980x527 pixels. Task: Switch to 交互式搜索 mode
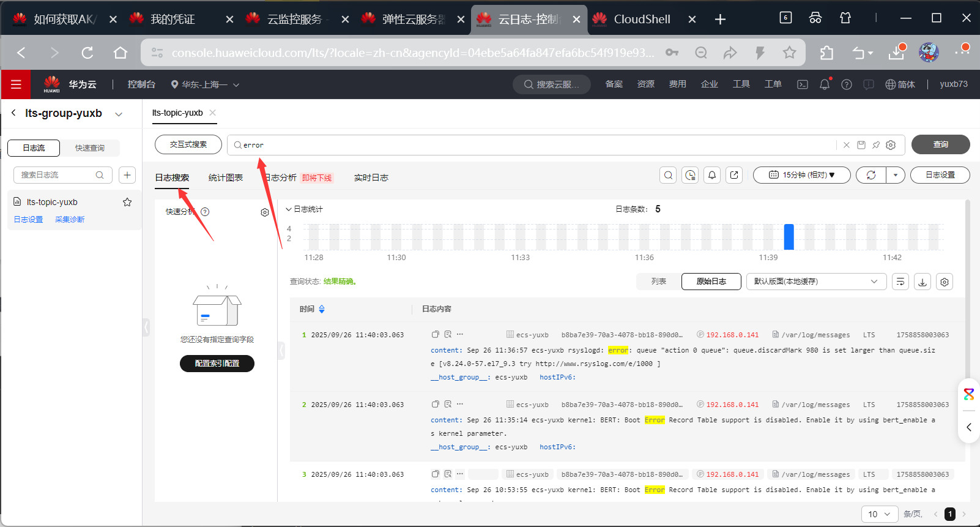click(x=188, y=144)
